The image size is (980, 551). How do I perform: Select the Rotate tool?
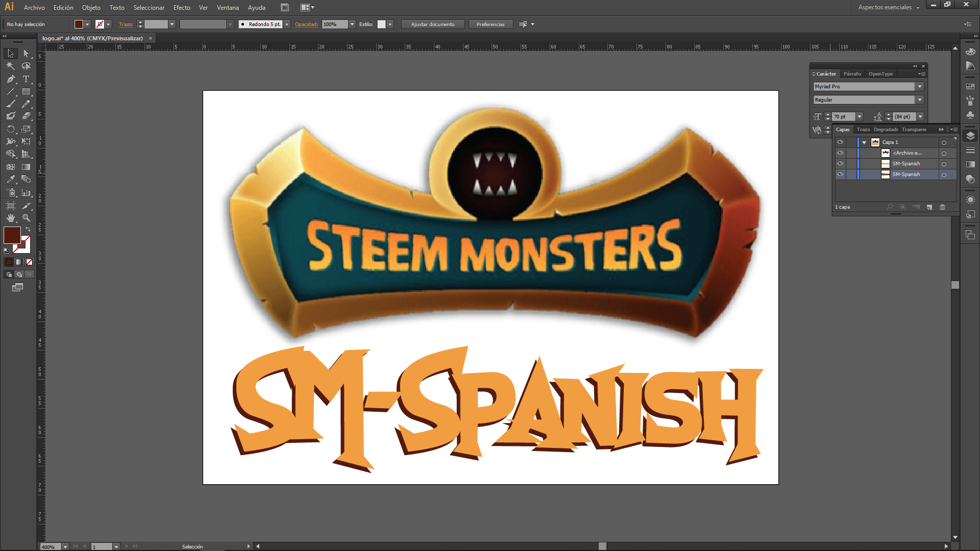coord(11,129)
